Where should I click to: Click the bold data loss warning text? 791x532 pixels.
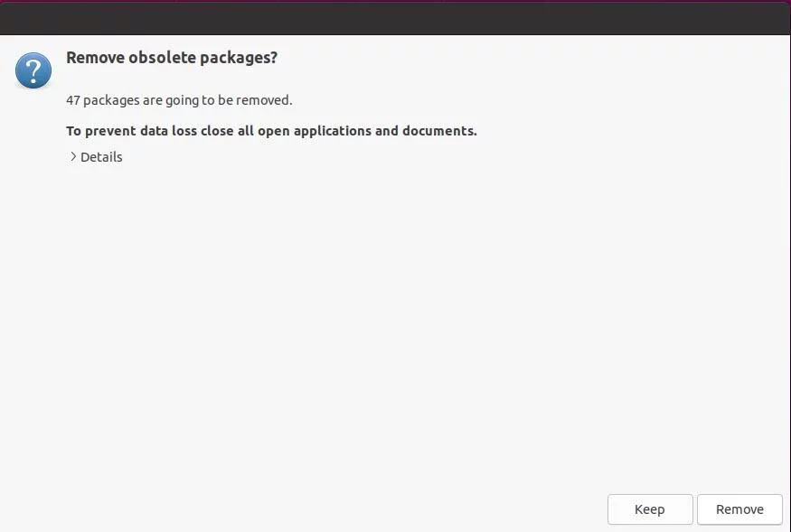(271, 131)
